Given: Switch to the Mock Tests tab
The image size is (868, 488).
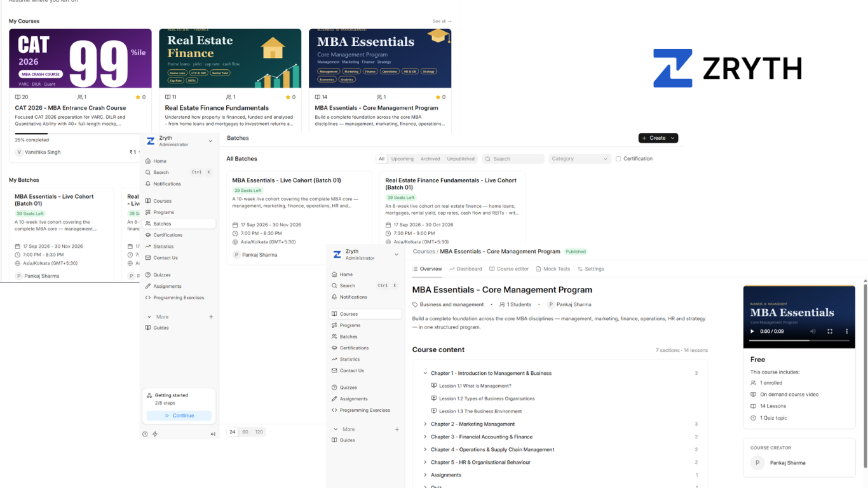Looking at the screenshot, I should [x=553, y=269].
